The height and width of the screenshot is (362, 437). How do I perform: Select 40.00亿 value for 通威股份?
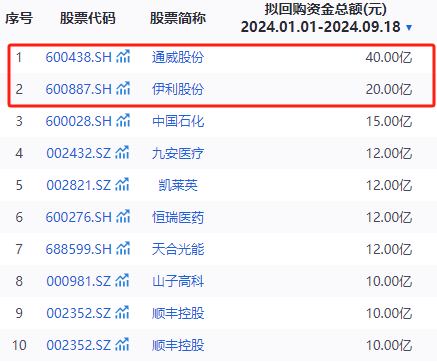pos(389,57)
